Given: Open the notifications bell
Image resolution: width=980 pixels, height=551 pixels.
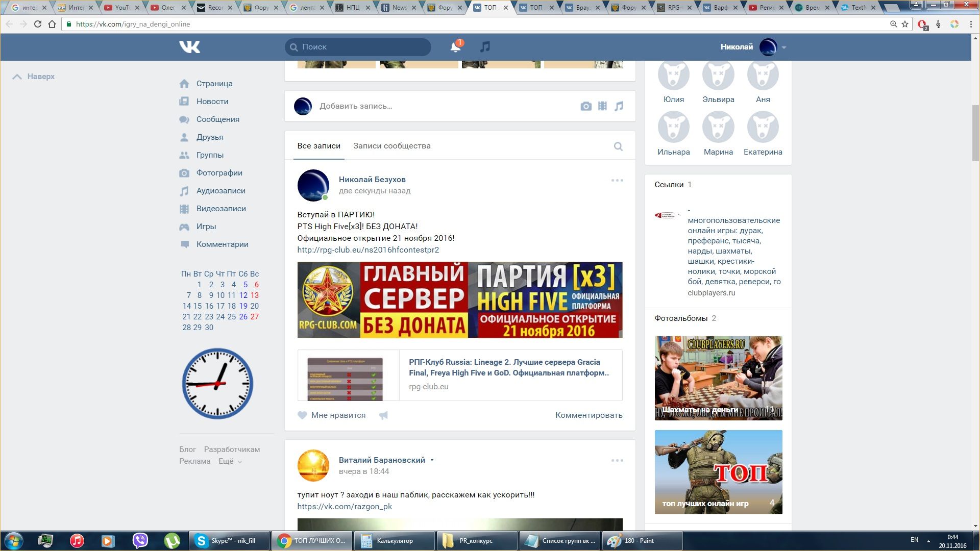Looking at the screenshot, I should (455, 47).
